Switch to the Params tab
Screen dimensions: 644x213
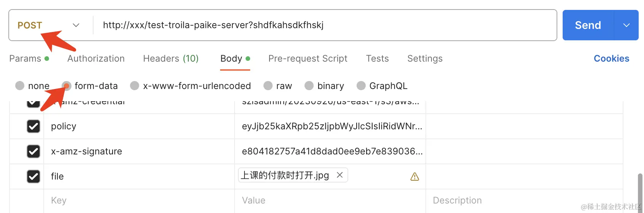coord(25,59)
